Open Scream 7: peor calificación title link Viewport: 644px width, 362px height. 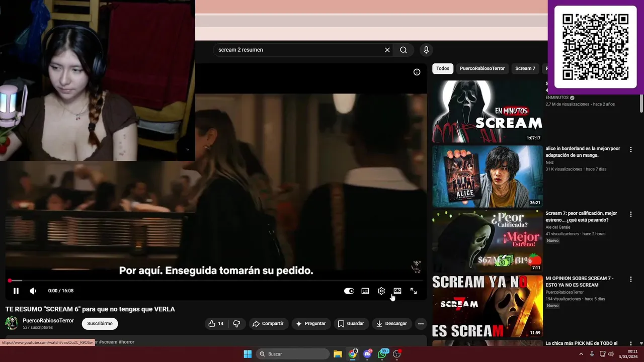pos(581,217)
